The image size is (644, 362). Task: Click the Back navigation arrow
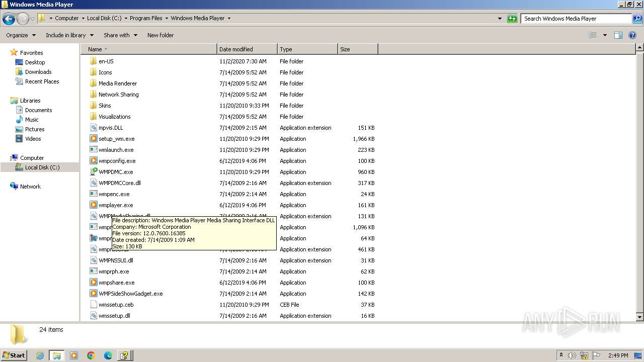click(x=9, y=19)
